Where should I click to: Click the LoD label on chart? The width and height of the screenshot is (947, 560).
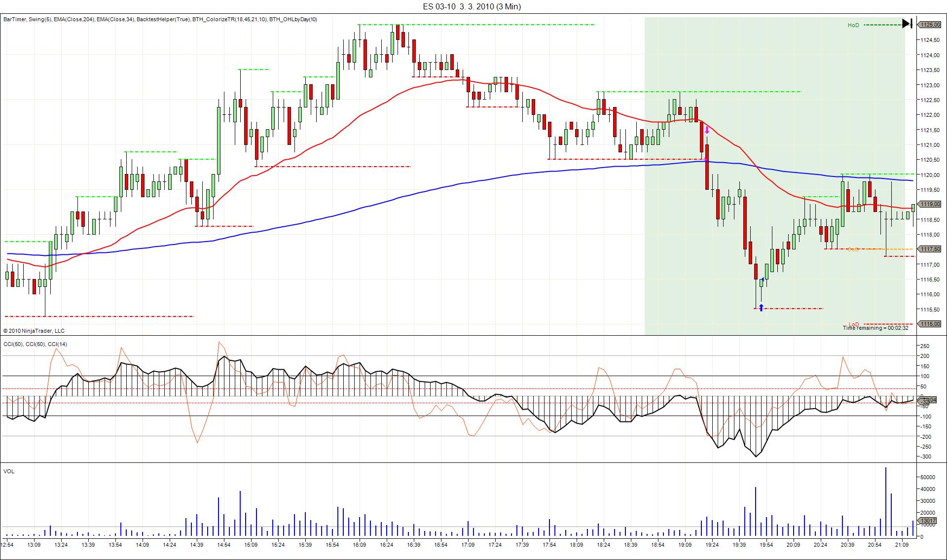click(853, 324)
